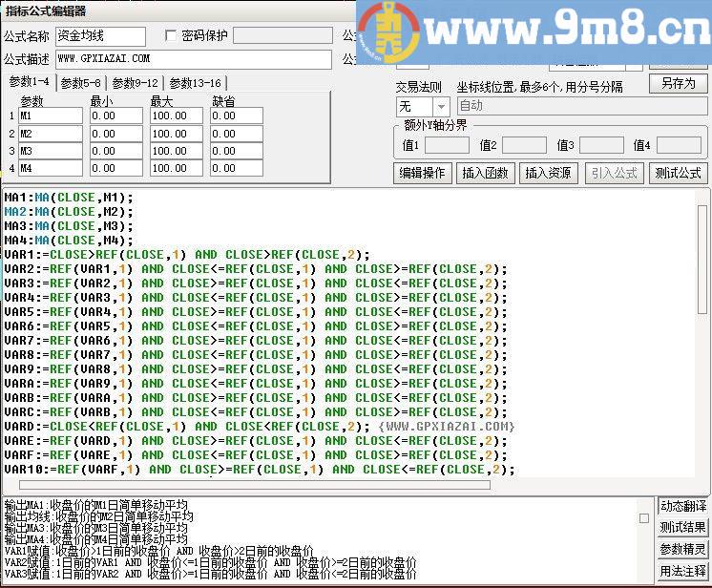
Task: Click the 插入资源 button
Action: coord(549,173)
